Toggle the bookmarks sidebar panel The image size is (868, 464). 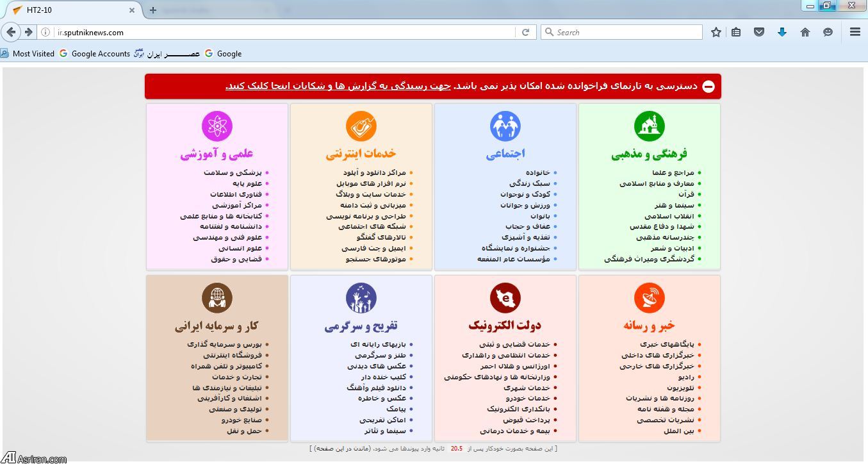pyautogui.click(x=736, y=31)
